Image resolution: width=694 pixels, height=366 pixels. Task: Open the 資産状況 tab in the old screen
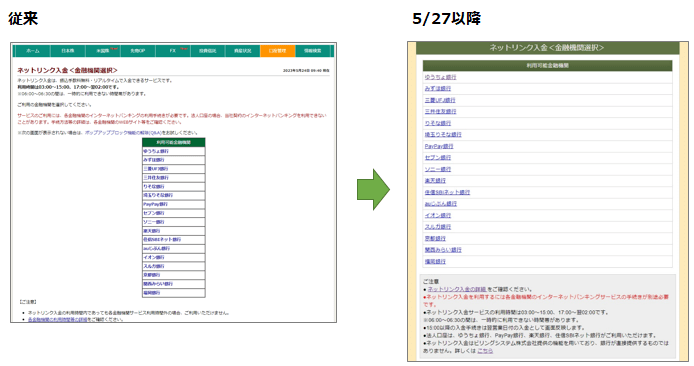coord(243,51)
